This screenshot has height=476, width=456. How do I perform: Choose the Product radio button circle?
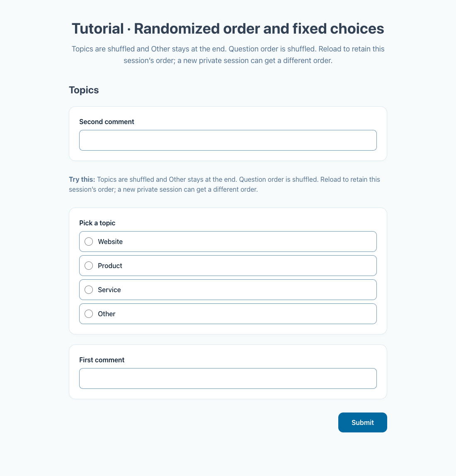[89, 266]
